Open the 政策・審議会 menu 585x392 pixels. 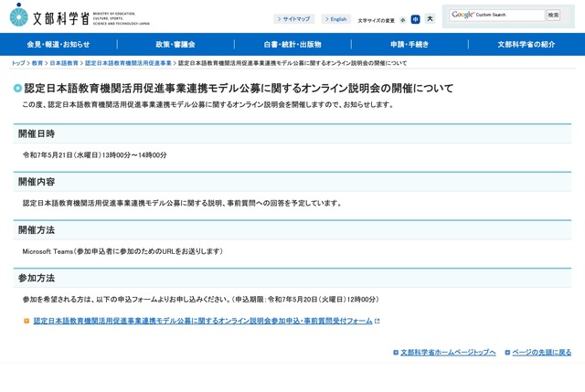pos(175,44)
